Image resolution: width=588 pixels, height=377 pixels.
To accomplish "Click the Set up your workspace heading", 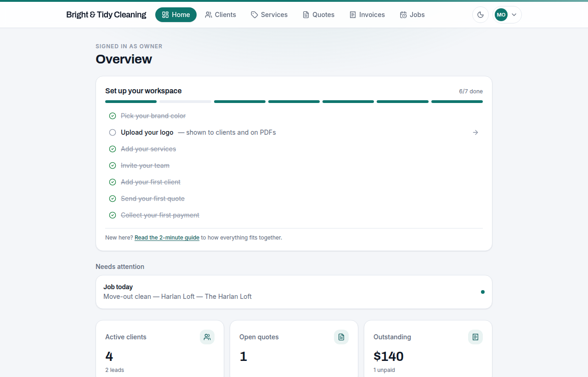I will point(143,91).
